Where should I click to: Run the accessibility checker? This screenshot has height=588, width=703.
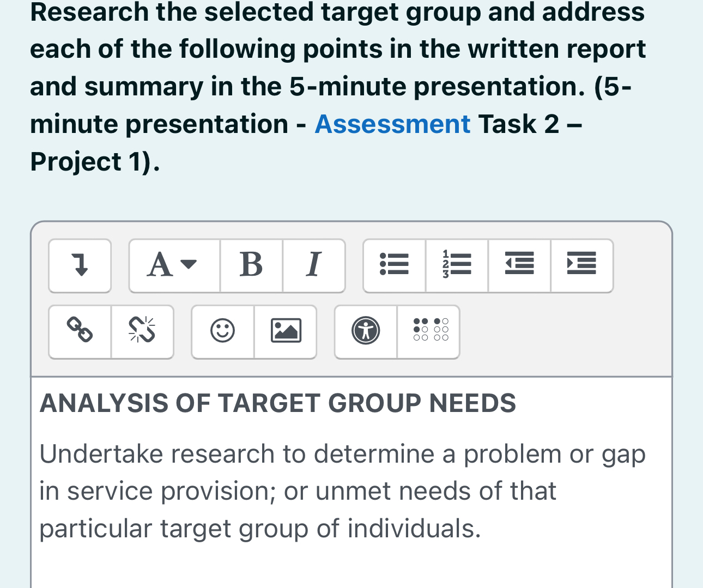pyautogui.click(x=365, y=331)
